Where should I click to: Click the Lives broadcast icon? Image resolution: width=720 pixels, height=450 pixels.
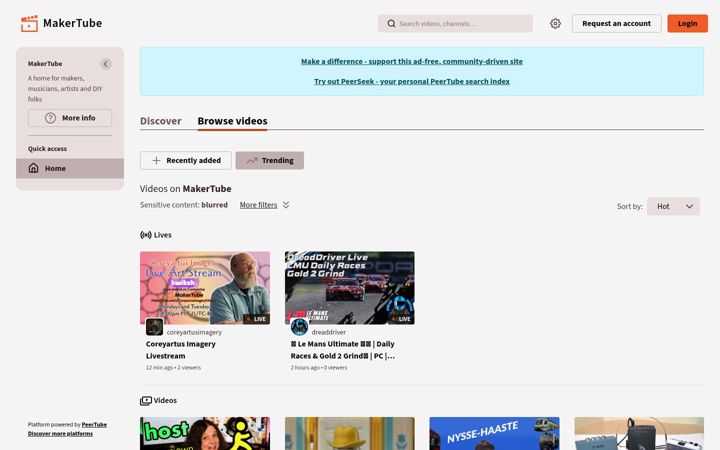[x=146, y=235]
